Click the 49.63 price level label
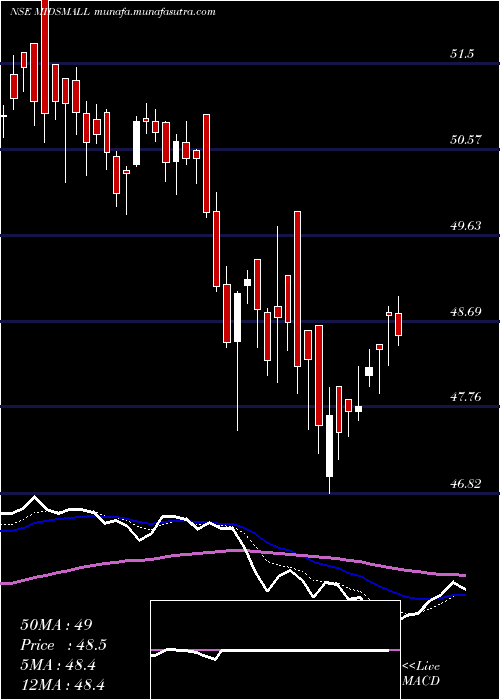 (466, 226)
